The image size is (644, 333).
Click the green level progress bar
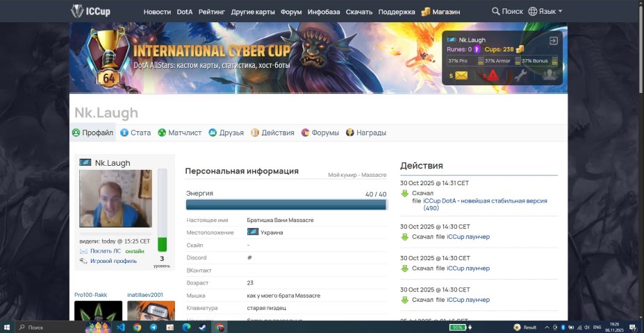coord(163,210)
